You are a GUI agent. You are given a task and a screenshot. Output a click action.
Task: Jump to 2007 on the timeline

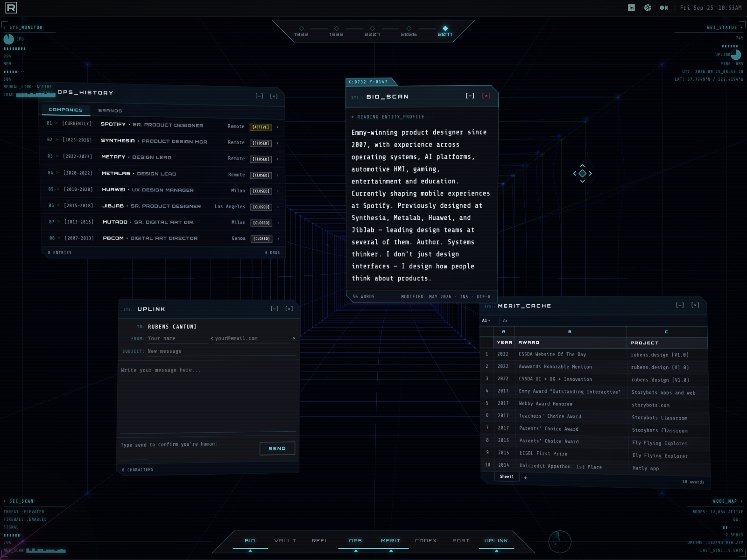[x=372, y=32]
